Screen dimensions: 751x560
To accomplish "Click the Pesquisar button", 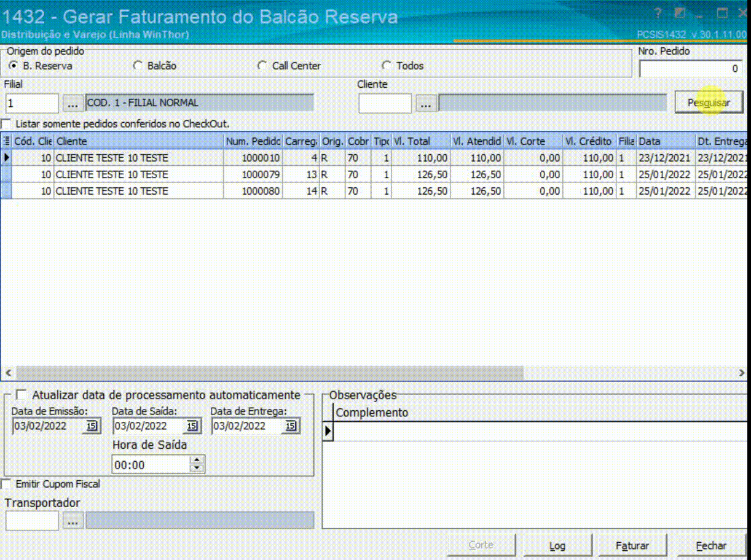I will tap(709, 103).
